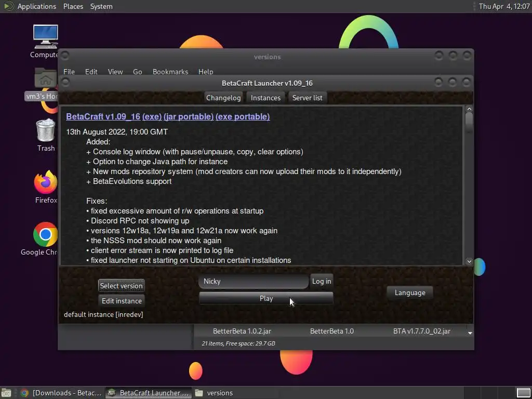Open Help menu in versions window
532x399 pixels.
(206, 72)
